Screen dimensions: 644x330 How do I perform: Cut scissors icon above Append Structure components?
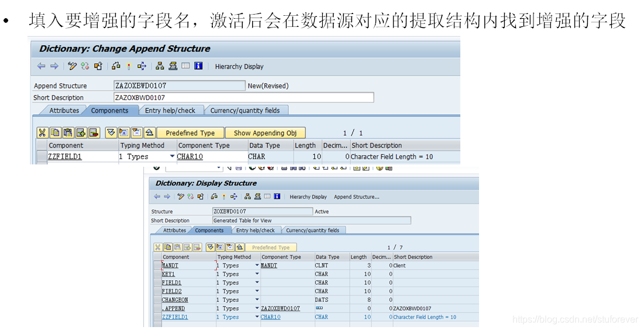[x=42, y=133]
